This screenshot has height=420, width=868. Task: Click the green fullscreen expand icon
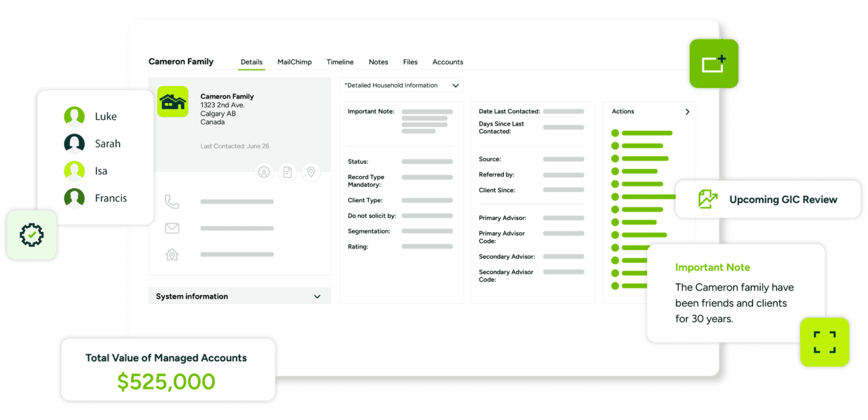click(825, 342)
